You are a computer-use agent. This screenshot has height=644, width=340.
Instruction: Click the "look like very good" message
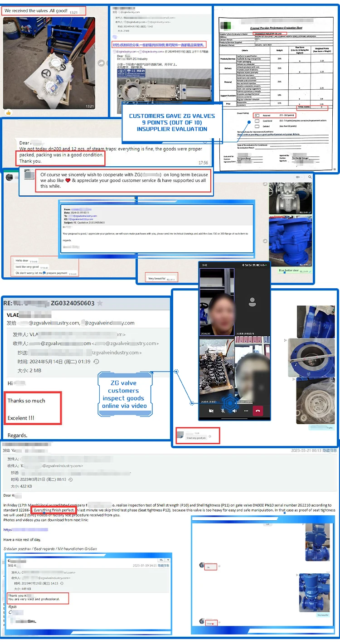(x=30, y=266)
